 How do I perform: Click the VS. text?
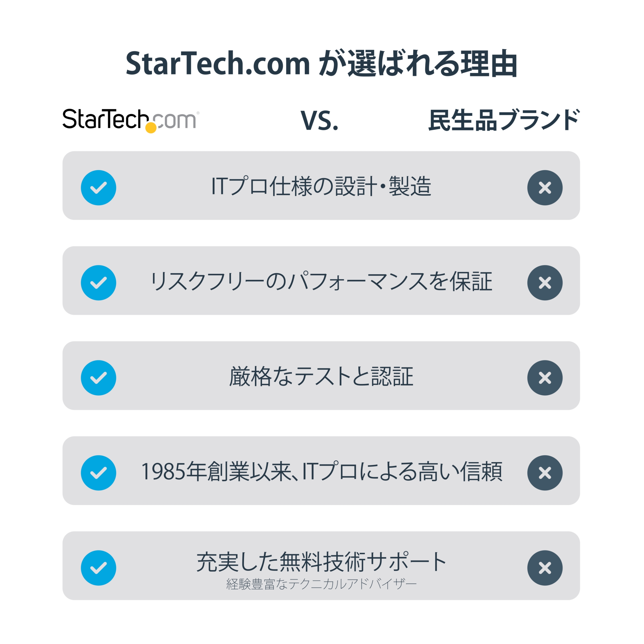(319, 120)
